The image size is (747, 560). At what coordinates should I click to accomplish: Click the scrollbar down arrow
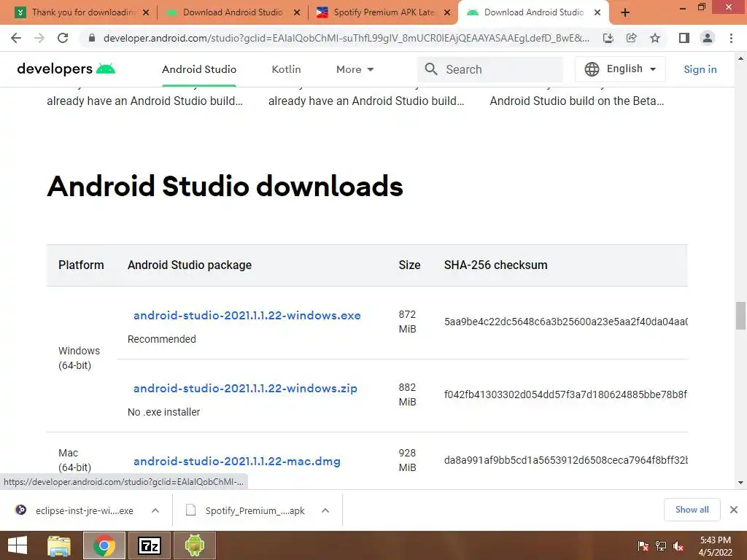pos(740,483)
